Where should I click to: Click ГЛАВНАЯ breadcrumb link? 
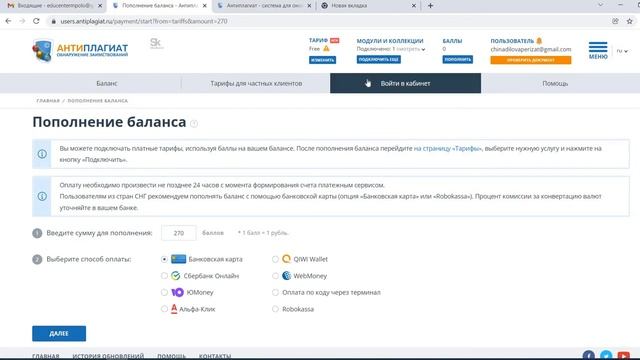48,100
